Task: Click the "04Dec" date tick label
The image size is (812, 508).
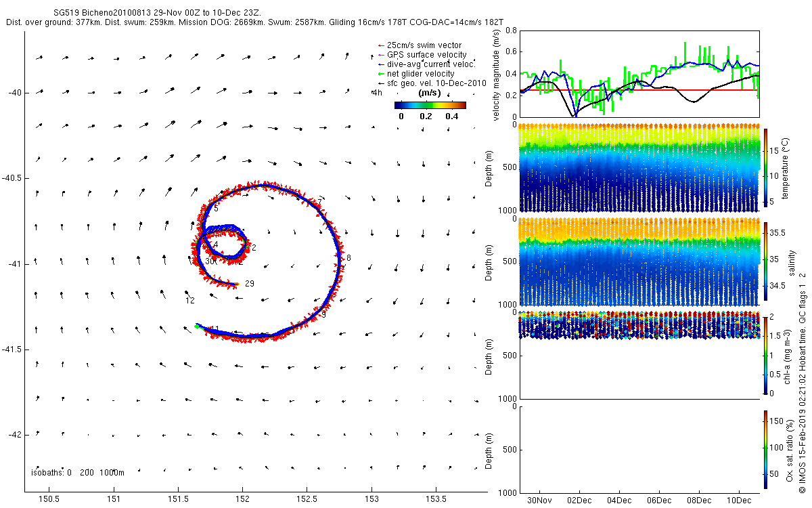Action: click(x=619, y=501)
